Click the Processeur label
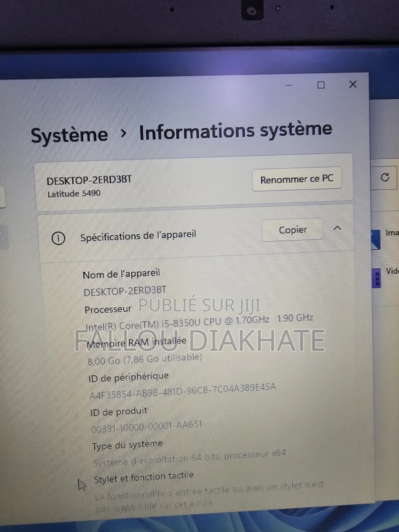This screenshot has height=532, width=399. [108, 310]
